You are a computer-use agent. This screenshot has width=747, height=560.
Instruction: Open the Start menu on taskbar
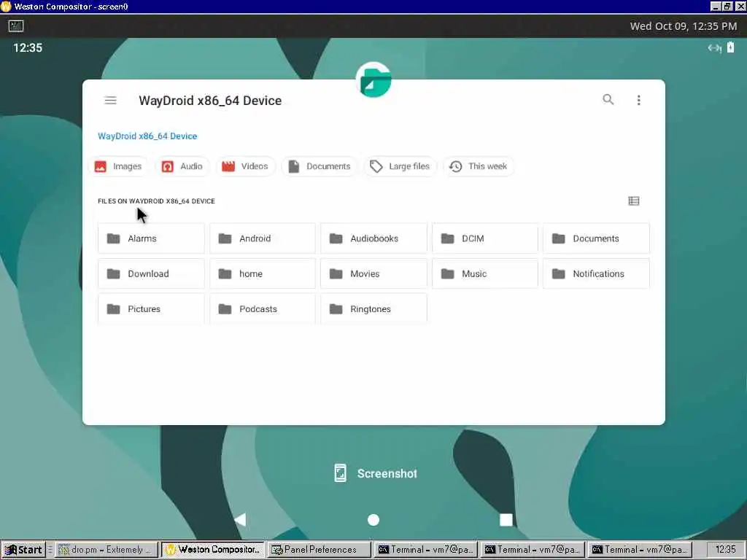(23, 550)
